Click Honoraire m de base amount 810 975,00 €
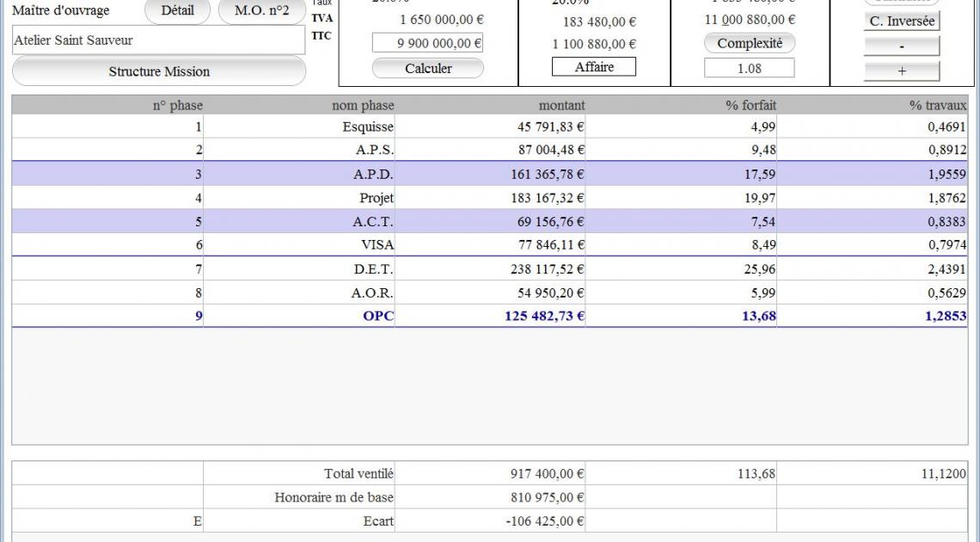The image size is (980, 542). [x=548, y=497]
